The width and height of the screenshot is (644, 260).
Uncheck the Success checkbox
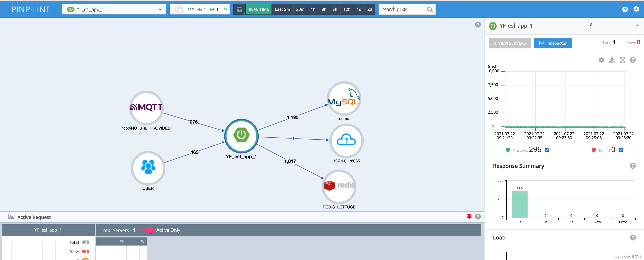pyautogui.click(x=547, y=150)
